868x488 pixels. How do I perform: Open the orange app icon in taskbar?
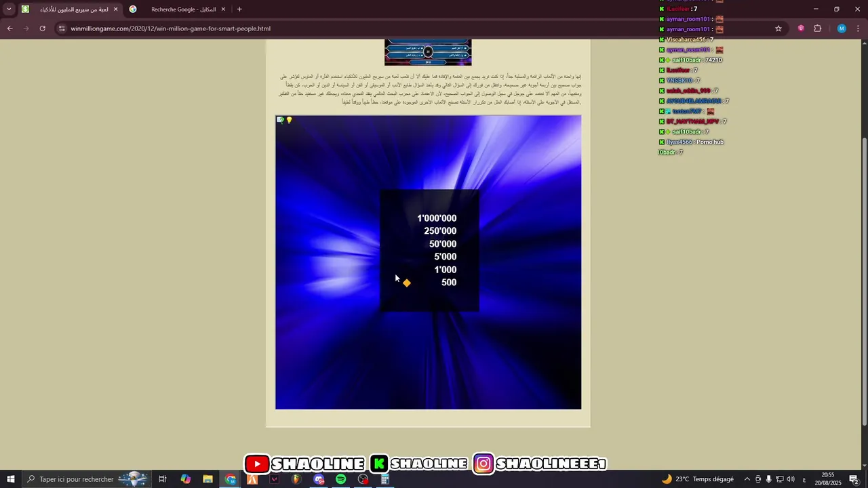point(252,479)
